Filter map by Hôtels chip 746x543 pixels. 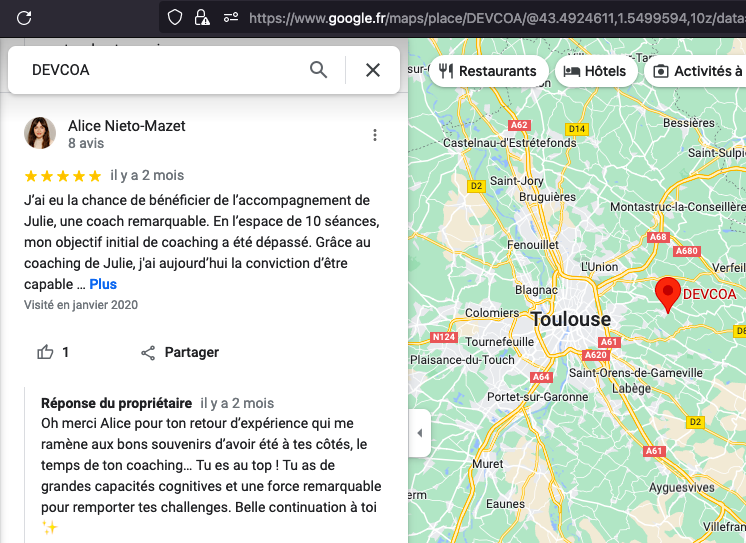coord(596,71)
